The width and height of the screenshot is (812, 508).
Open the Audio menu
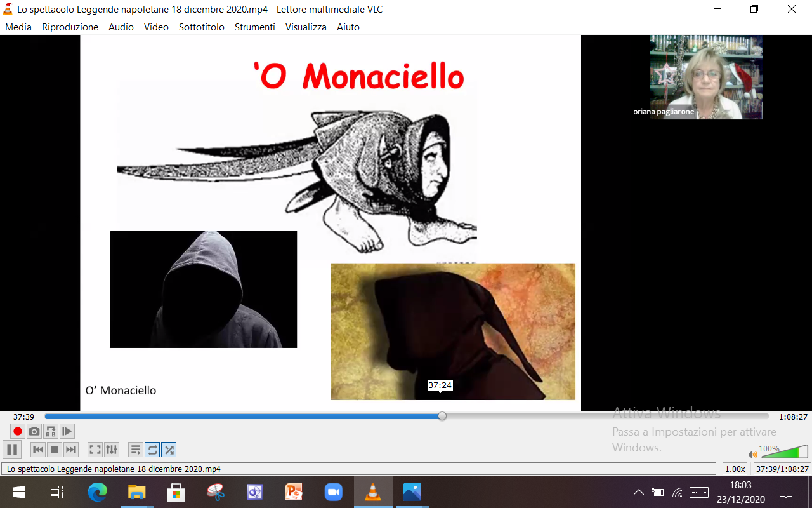(121, 27)
